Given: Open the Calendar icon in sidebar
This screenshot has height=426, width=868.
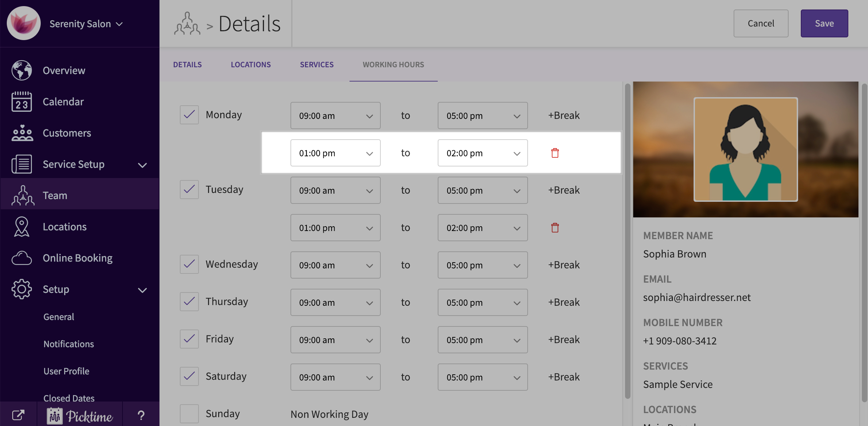Looking at the screenshot, I should (x=22, y=102).
